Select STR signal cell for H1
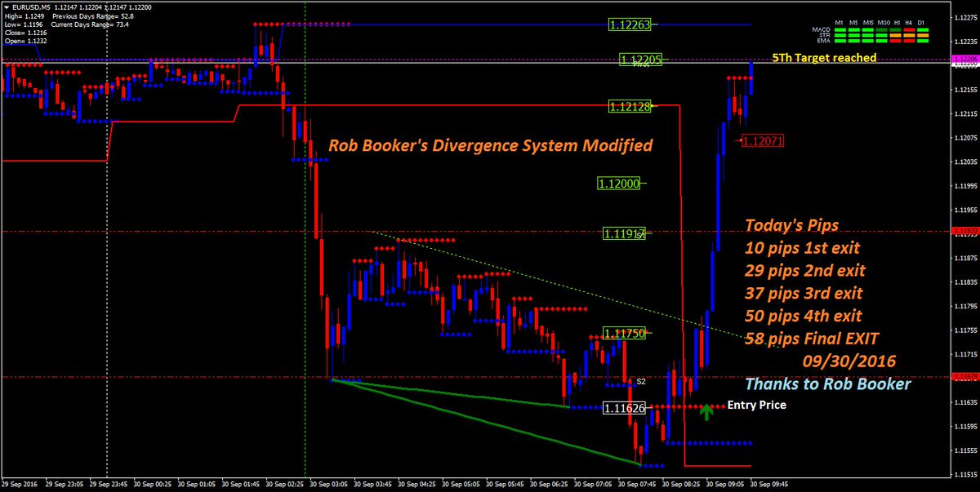Image resolution: width=980 pixels, height=492 pixels. [x=896, y=35]
